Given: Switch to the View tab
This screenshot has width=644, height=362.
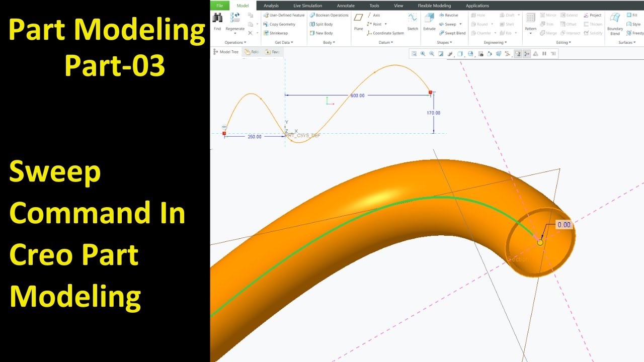Looking at the screenshot, I should tap(398, 6).
